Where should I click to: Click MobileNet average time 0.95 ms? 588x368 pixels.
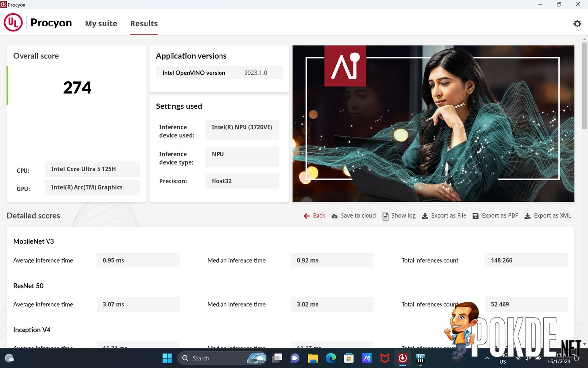[x=138, y=260]
